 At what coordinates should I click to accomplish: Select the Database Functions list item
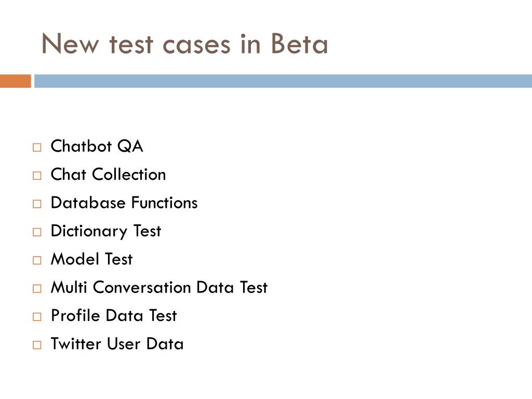(124, 203)
